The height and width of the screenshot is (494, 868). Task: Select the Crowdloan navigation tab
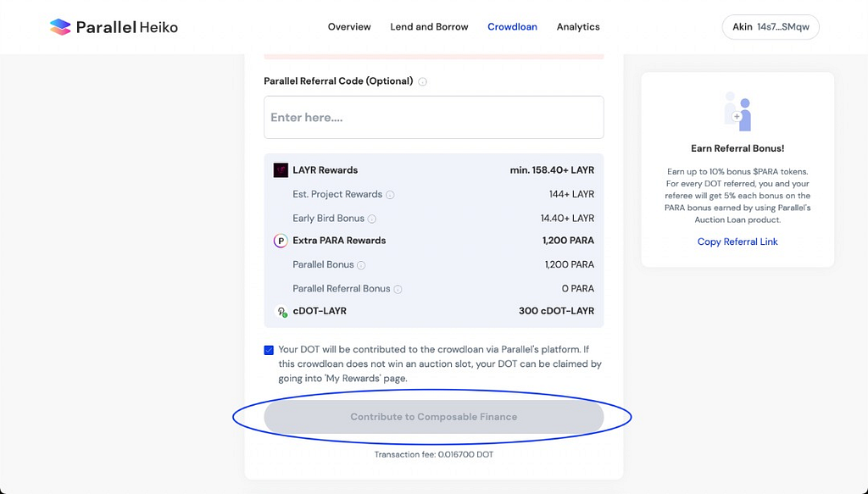512,27
